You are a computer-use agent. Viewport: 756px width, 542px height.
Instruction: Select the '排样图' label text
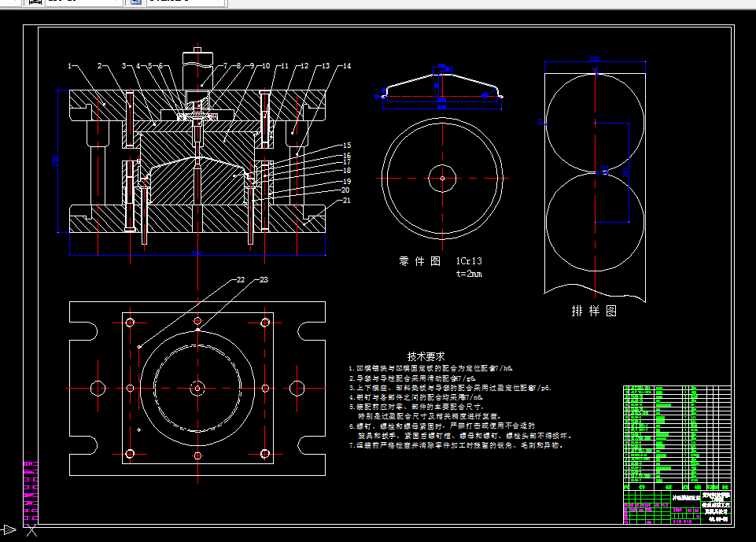tap(594, 311)
